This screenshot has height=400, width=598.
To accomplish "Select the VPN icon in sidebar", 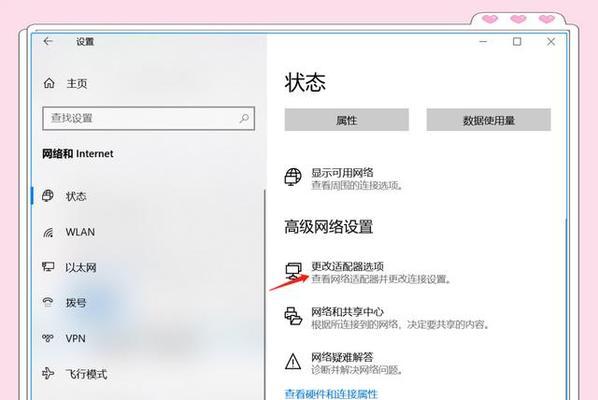I will click(48, 338).
